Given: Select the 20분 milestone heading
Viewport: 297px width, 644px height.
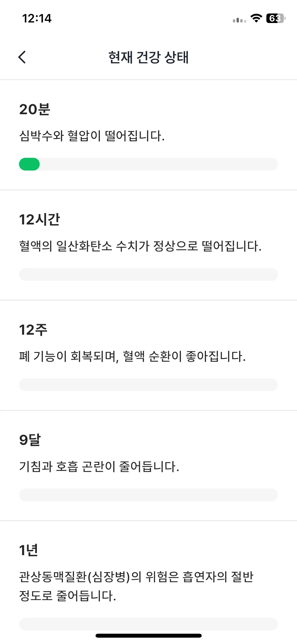Looking at the screenshot, I should (35, 109).
